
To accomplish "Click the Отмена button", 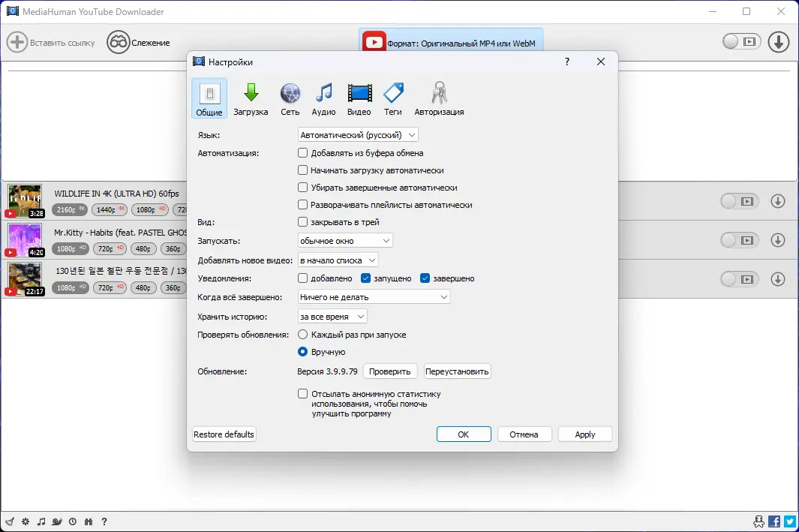I will tap(524, 434).
